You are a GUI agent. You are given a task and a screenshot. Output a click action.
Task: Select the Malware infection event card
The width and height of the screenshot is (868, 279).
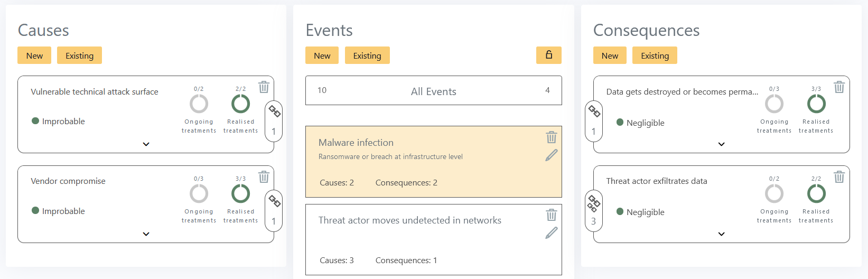(x=434, y=162)
